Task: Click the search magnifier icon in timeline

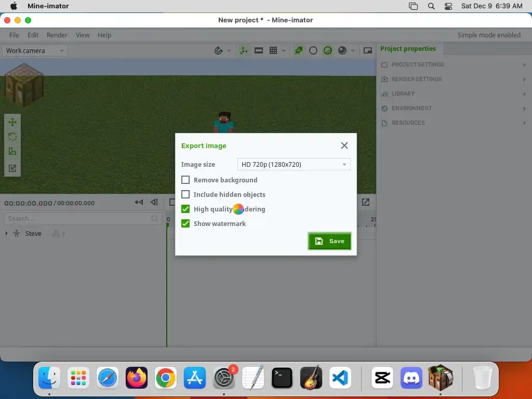Action: pos(154,219)
